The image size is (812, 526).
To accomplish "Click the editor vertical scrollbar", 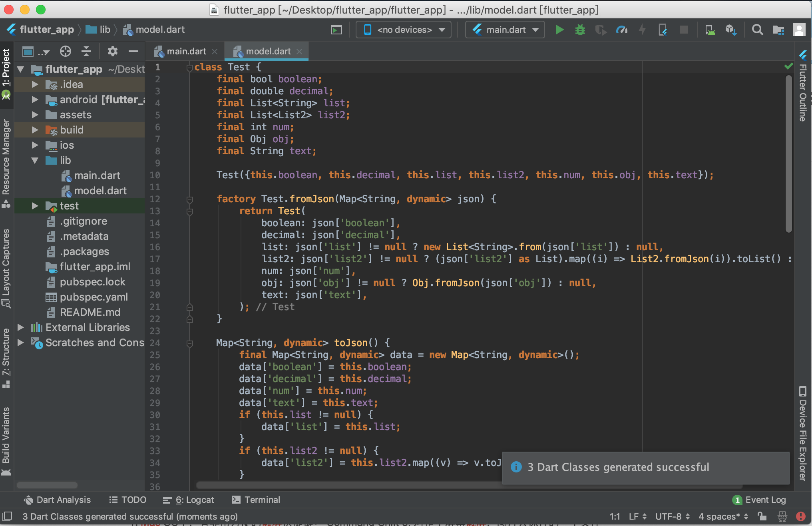I will tap(788, 152).
